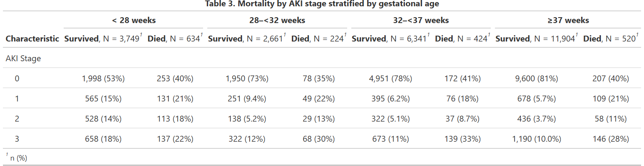Select the '32–<37 weeks' column group header
This screenshot has width=644, height=166.
[421, 20]
